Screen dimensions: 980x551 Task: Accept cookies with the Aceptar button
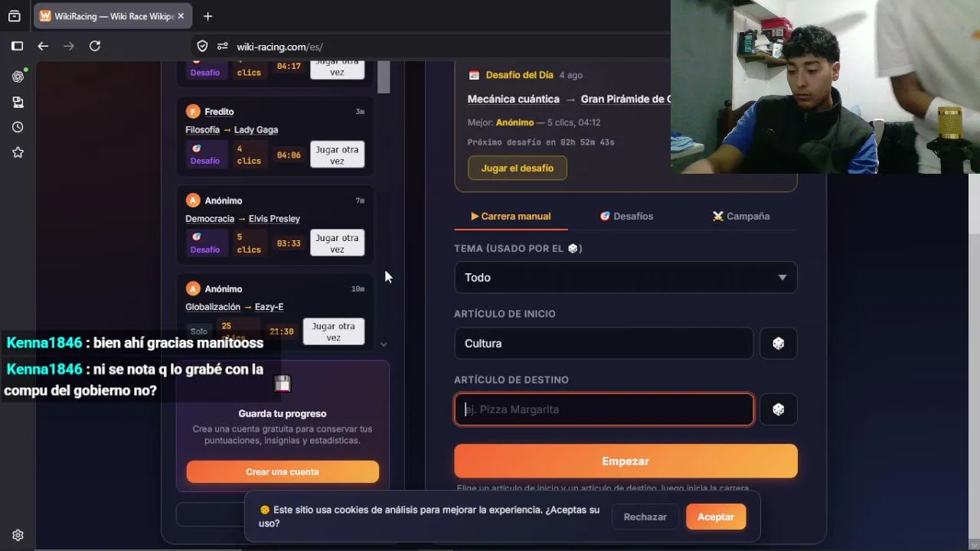point(716,517)
